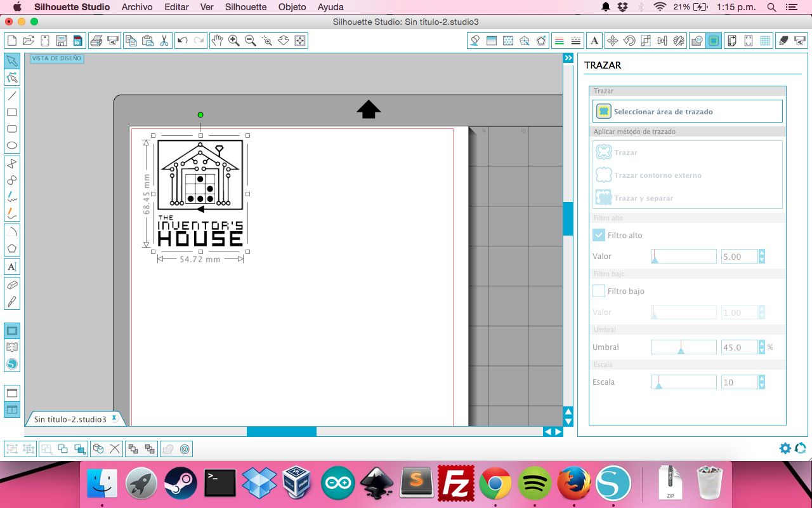Adjust the Filtro alto Valor slider
The width and height of the screenshot is (812, 508).
coord(683,257)
